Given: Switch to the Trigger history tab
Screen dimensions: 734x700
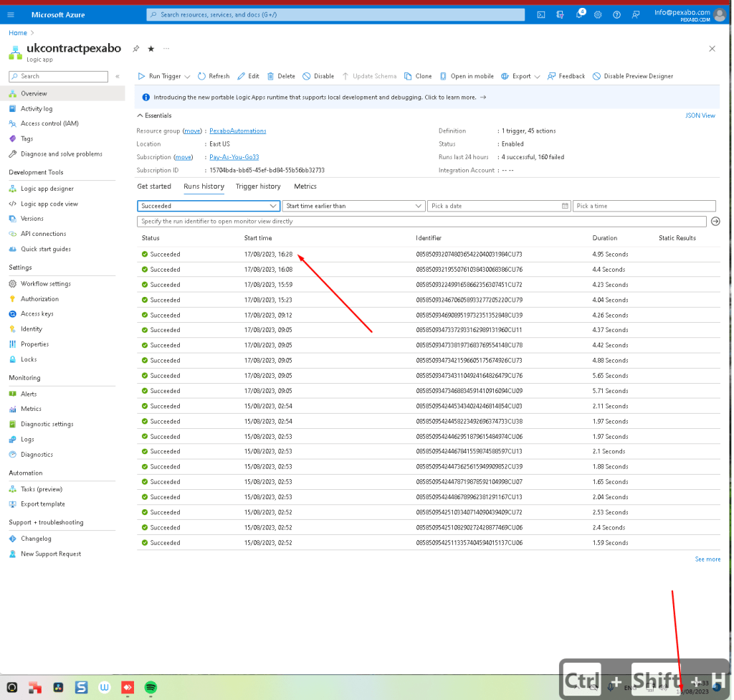Looking at the screenshot, I should tap(258, 186).
